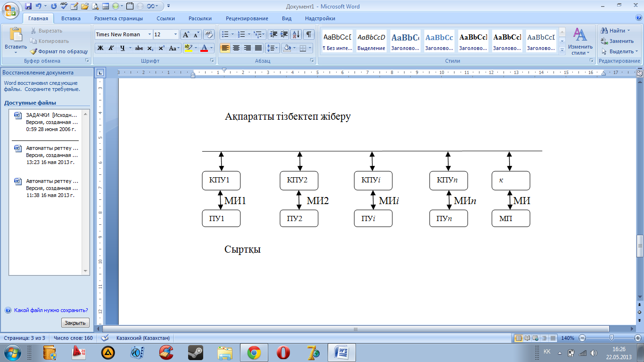Grow font size with the large A button
This screenshot has width=644, height=362.
point(186,34)
